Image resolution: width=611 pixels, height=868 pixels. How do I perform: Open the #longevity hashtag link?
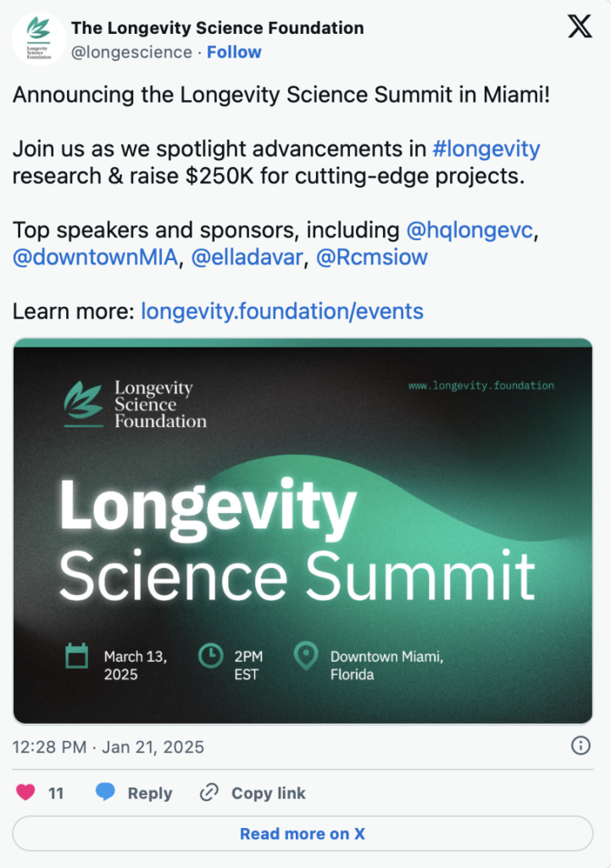click(x=486, y=149)
